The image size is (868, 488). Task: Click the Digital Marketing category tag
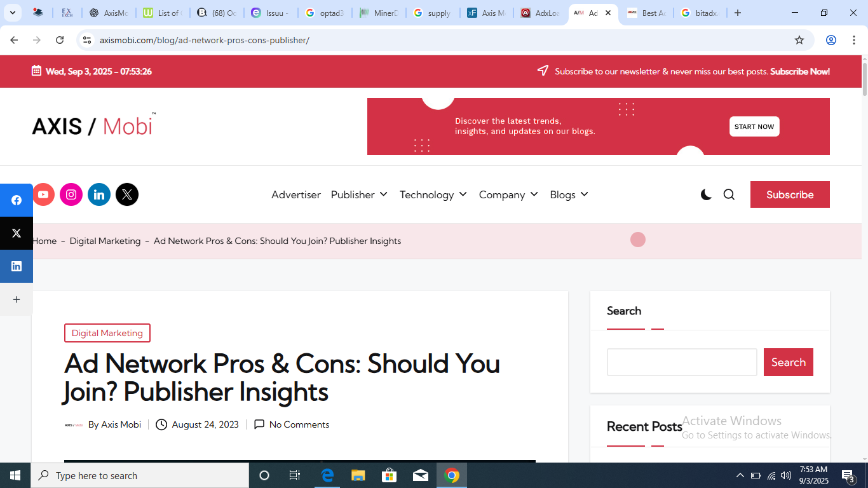[107, 333]
